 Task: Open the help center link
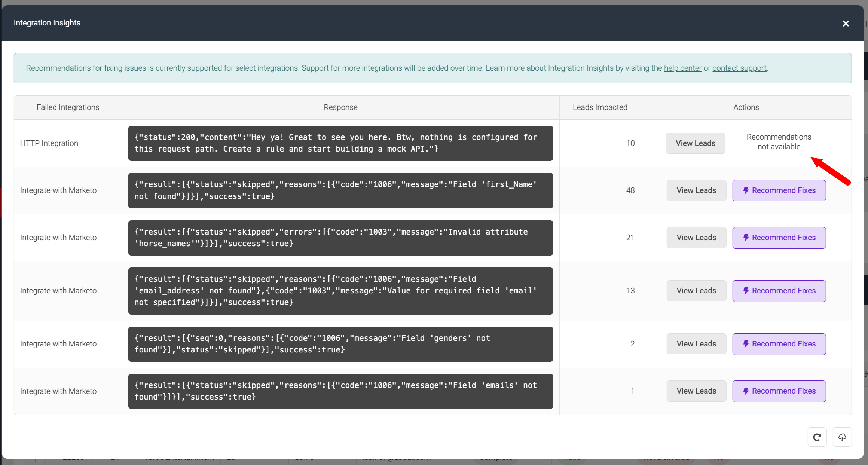coord(683,68)
